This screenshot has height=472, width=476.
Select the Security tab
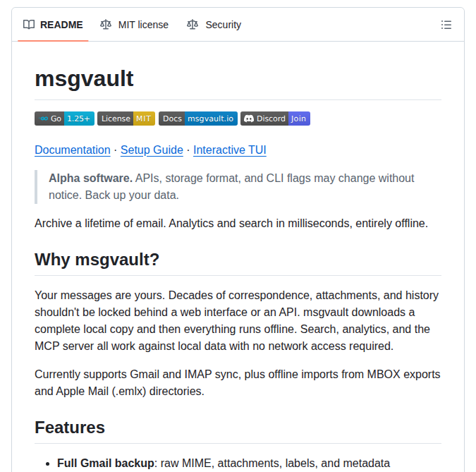click(x=223, y=25)
